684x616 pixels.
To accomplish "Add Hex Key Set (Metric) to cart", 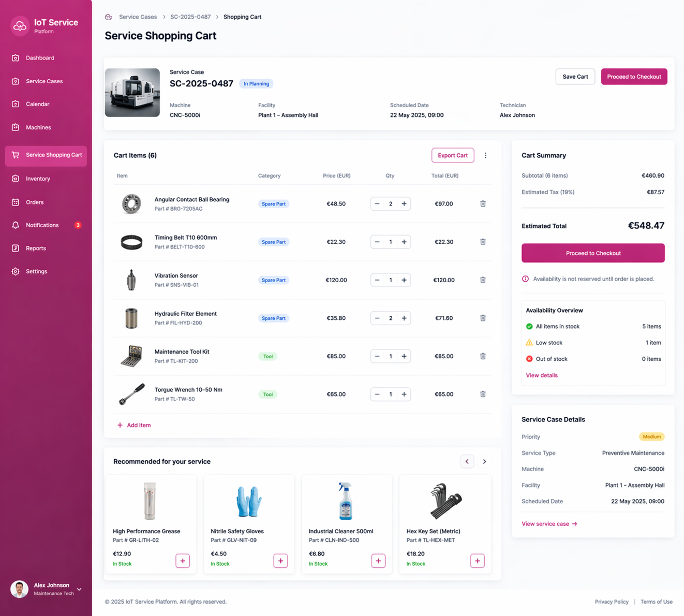I will [477, 561].
